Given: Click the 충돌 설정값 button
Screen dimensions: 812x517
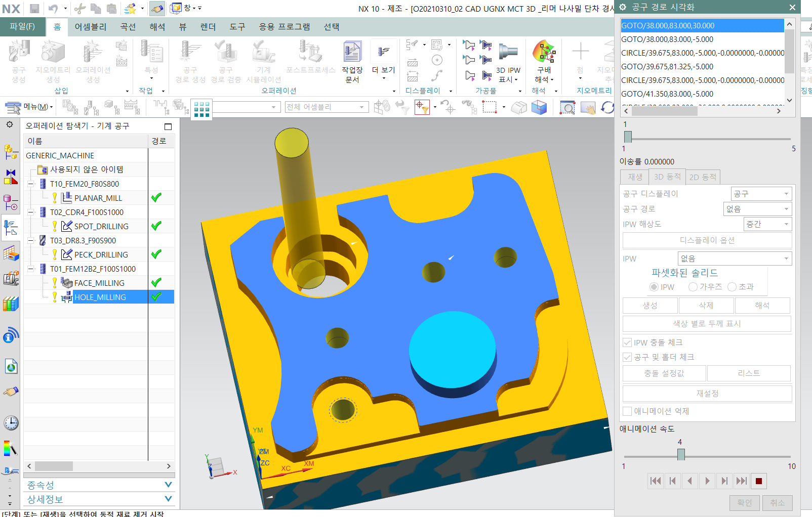Looking at the screenshot, I should pos(664,373).
